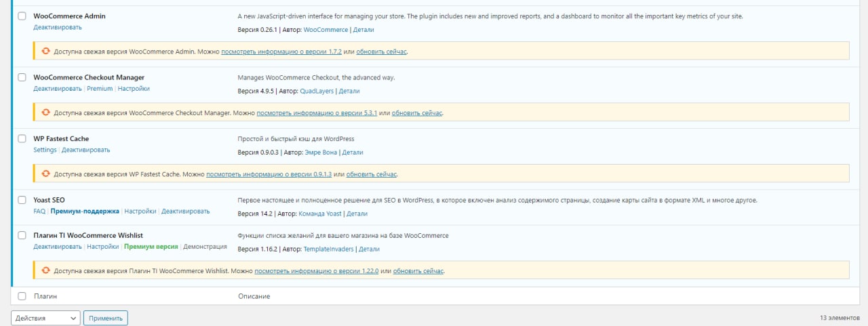Viewport: 868px width, 326px height.
Task: Open Эмре Вона author link
Action: 321,152
